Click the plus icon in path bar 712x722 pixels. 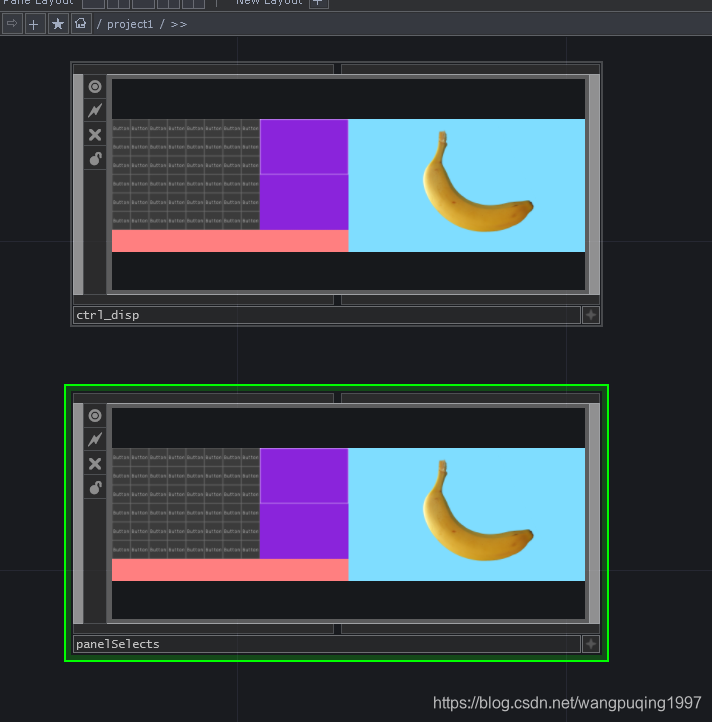click(x=34, y=24)
